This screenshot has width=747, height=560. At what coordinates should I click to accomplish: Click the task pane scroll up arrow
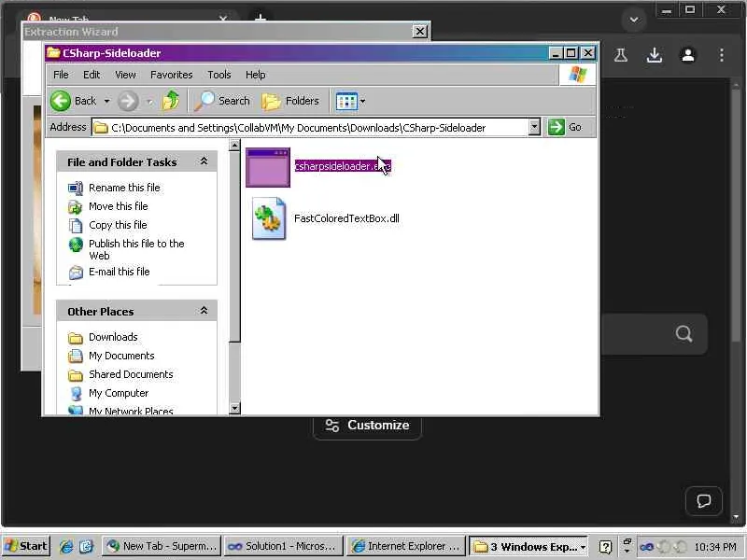point(234,145)
